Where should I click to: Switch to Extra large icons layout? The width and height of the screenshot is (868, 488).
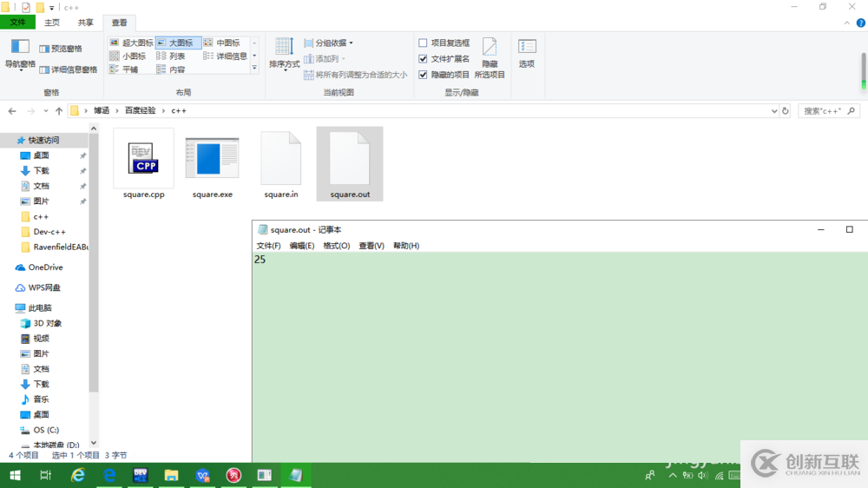click(131, 43)
